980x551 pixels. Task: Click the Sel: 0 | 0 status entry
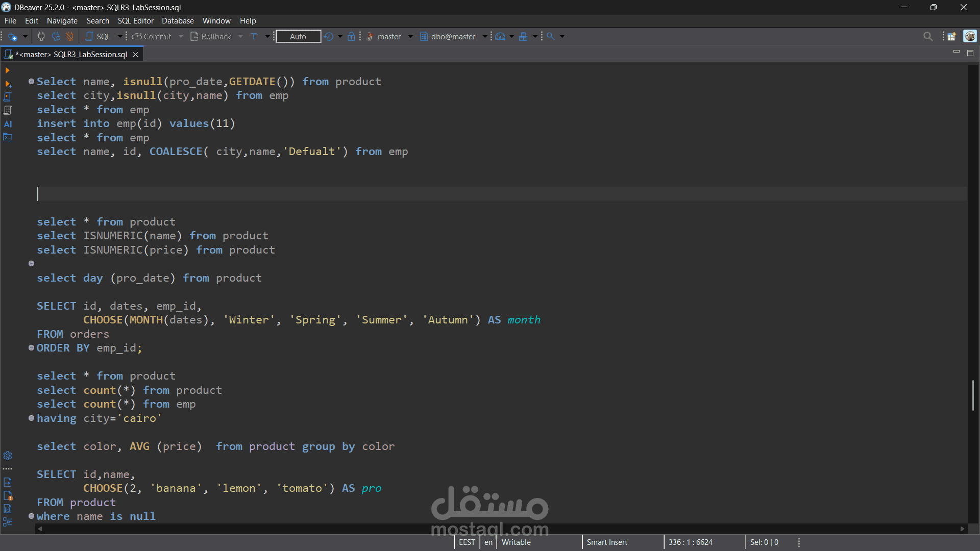(x=764, y=542)
